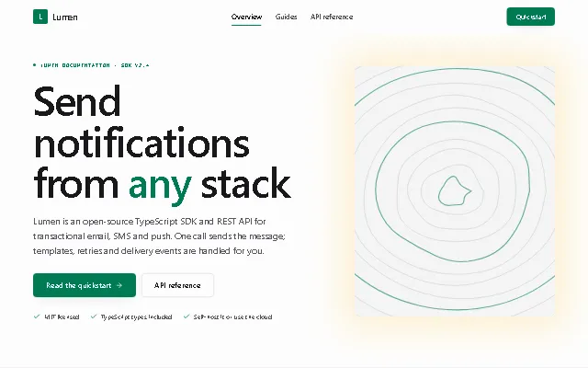The image size is (588, 368).
Task: Open API reference in the top navigation
Action: (x=332, y=17)
